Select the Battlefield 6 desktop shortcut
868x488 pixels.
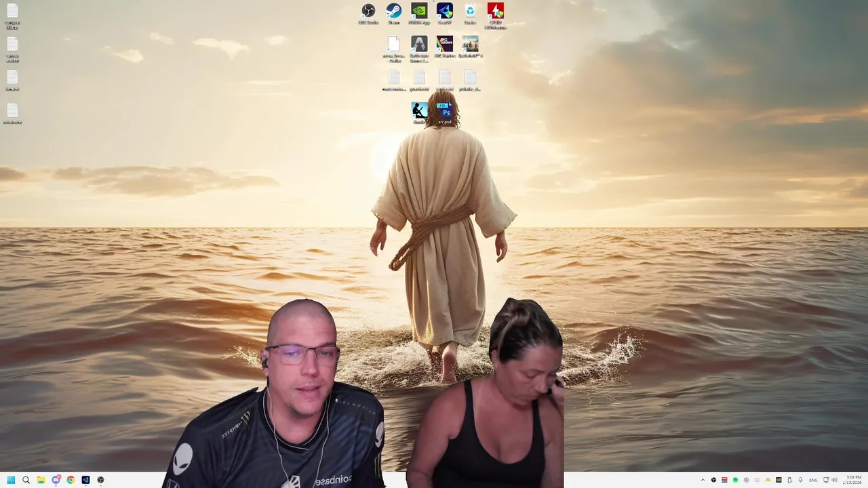470,46
